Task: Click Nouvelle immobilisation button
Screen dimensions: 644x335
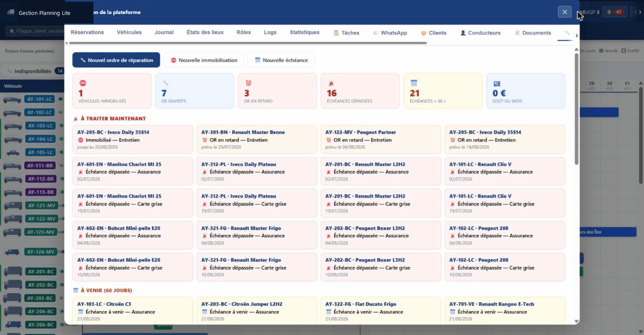Action: click(204, 60)
